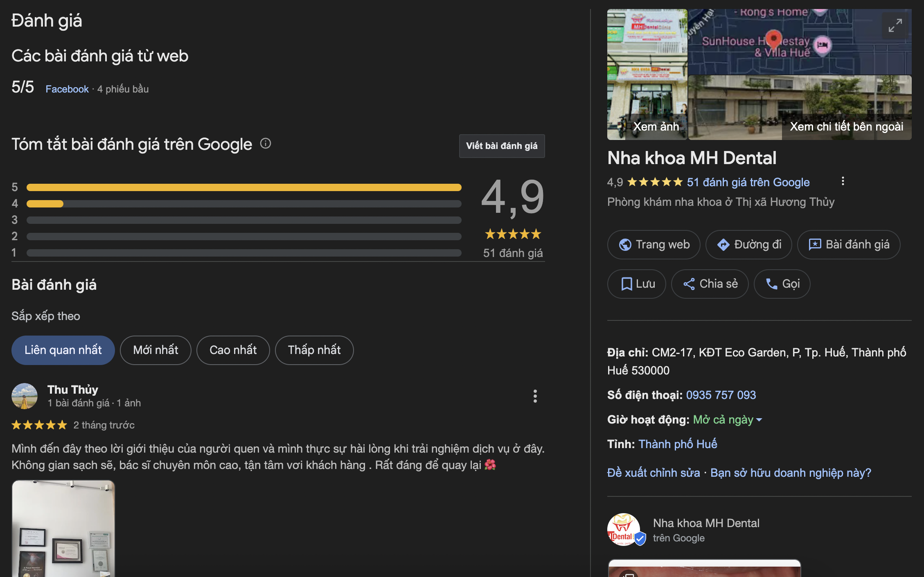924x577 pixels.
Task: Save the place with Lưu bookmark
Action: [637, 284]
